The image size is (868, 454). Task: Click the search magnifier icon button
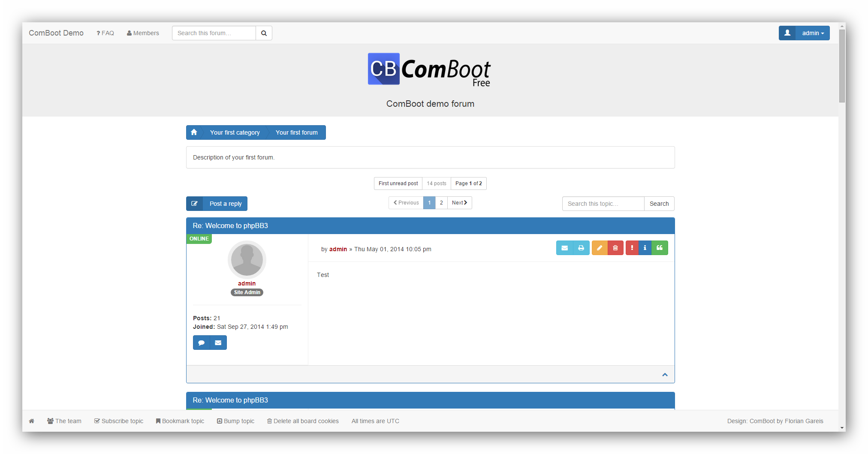(x=264, y=33)
